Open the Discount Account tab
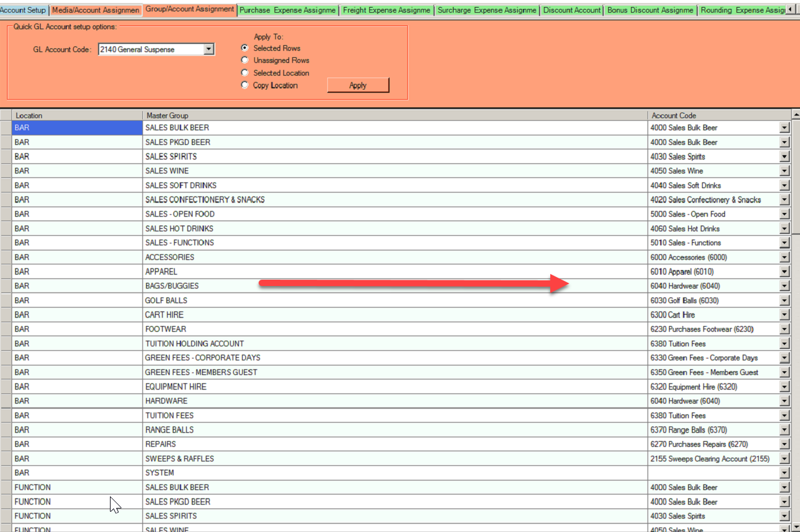The width and height of the screenshot is (800, 532). coord(572,10)
